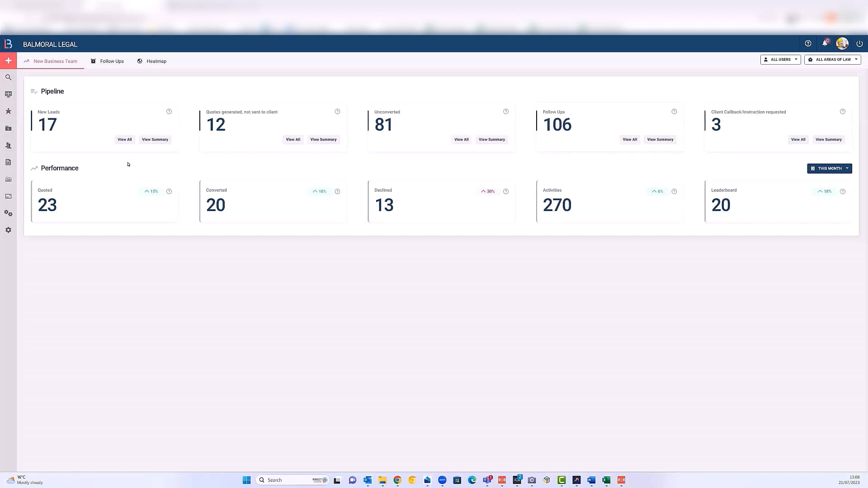Open the ALL USERS dropdown

coord(780,59)
